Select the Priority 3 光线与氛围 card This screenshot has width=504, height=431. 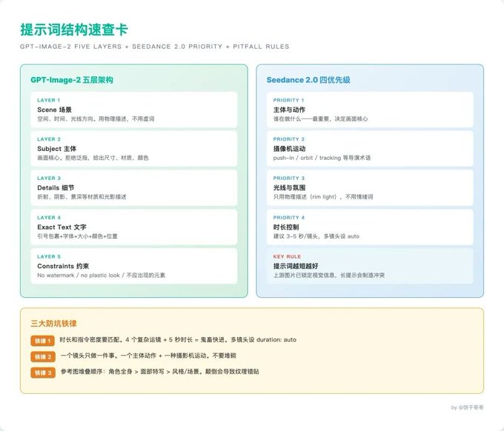tap(370, 188)
